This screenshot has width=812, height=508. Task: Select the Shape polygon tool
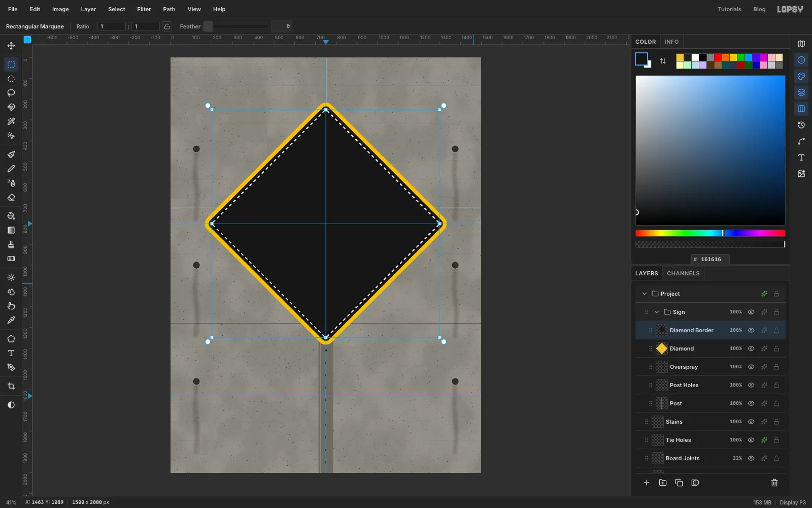coord(11,339)
